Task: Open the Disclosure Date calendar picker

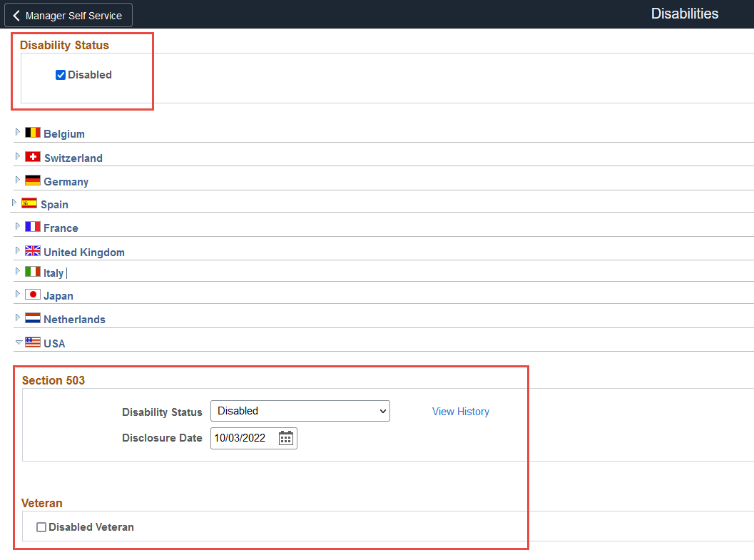Action: pos(286,438)
